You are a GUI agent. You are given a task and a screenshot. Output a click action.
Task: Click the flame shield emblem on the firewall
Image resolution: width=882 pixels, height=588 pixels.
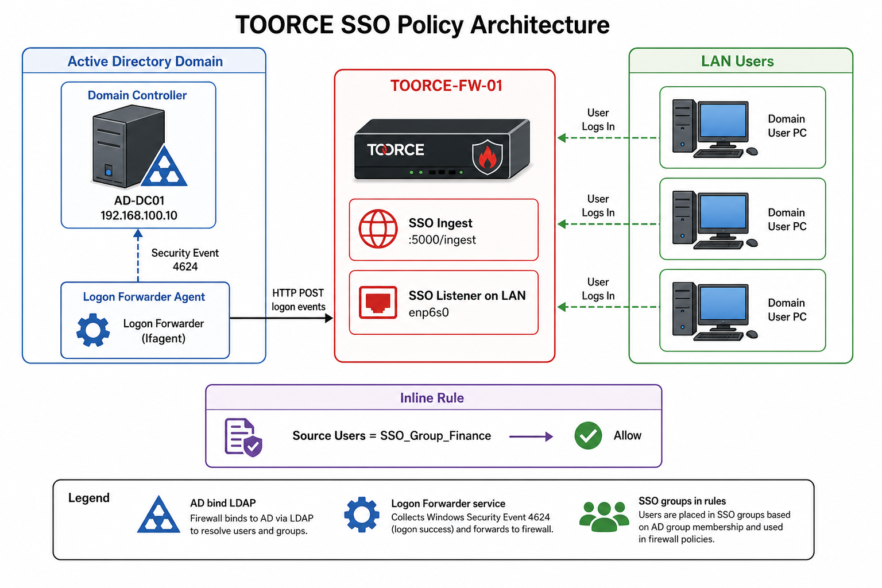488,156
